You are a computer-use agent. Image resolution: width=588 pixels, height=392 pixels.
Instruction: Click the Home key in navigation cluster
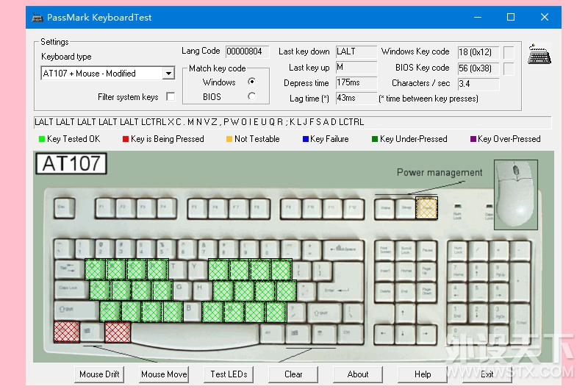406,271
